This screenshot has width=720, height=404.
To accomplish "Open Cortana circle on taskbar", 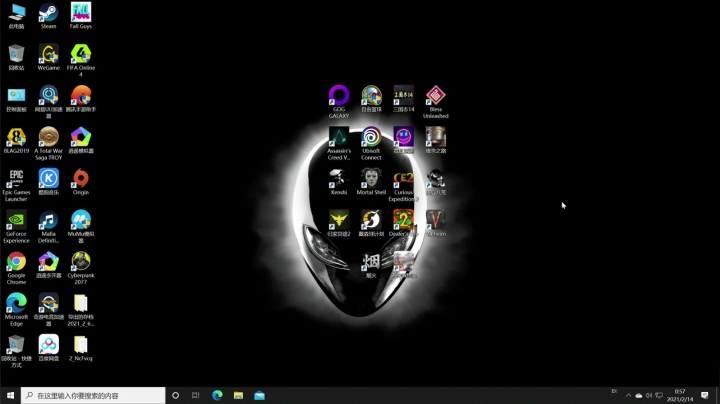I will [175, 395].
